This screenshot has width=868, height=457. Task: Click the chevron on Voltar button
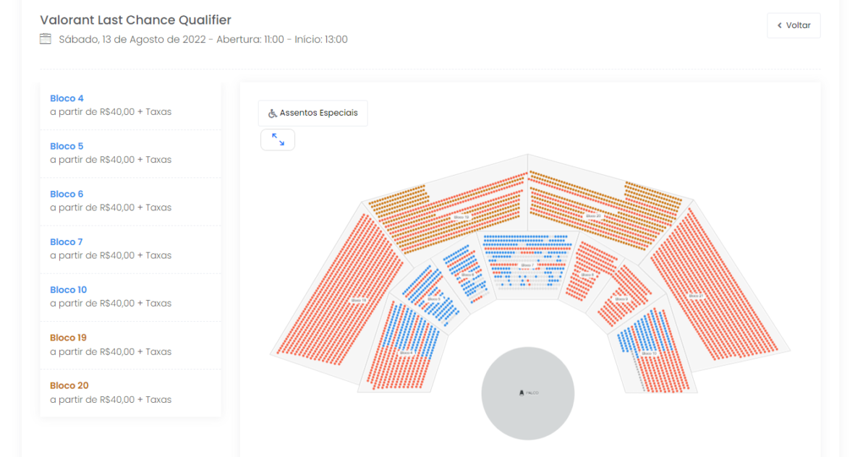pos(780,25)
